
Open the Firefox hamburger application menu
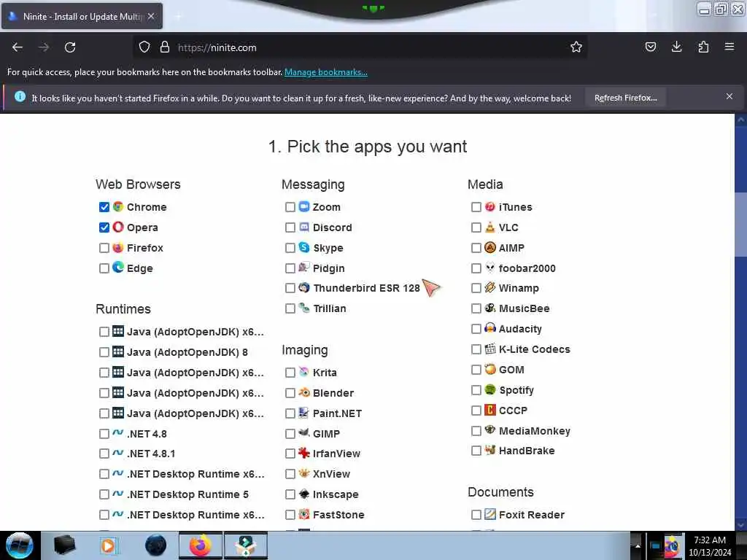[729, 47]
